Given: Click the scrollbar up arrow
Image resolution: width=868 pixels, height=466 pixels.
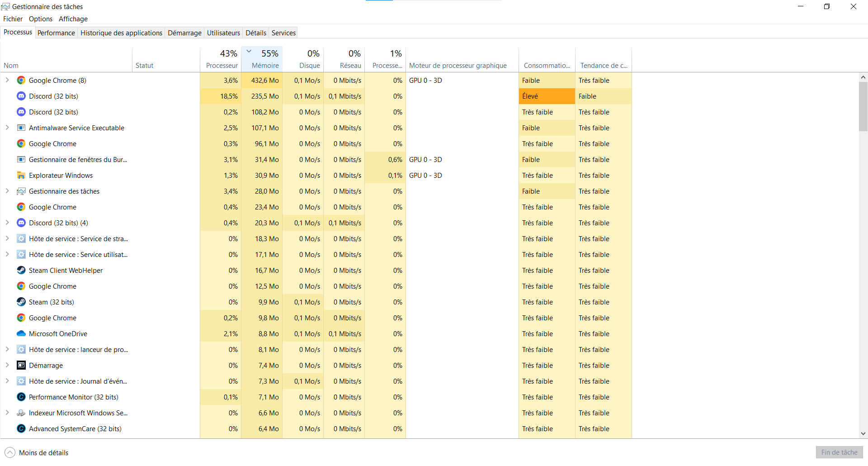Looking at the screenshot, I should click(863, 77).
